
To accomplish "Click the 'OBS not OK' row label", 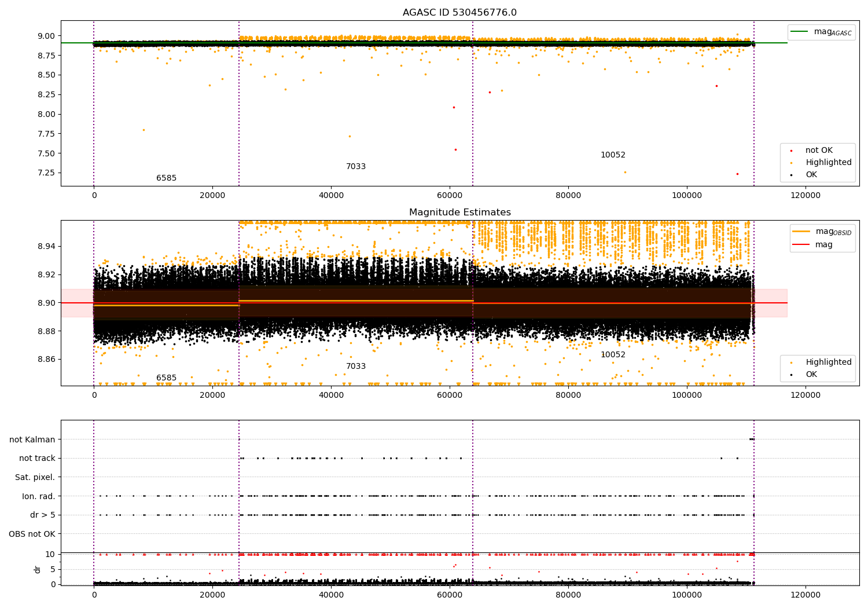I will [x=32, y=534].
